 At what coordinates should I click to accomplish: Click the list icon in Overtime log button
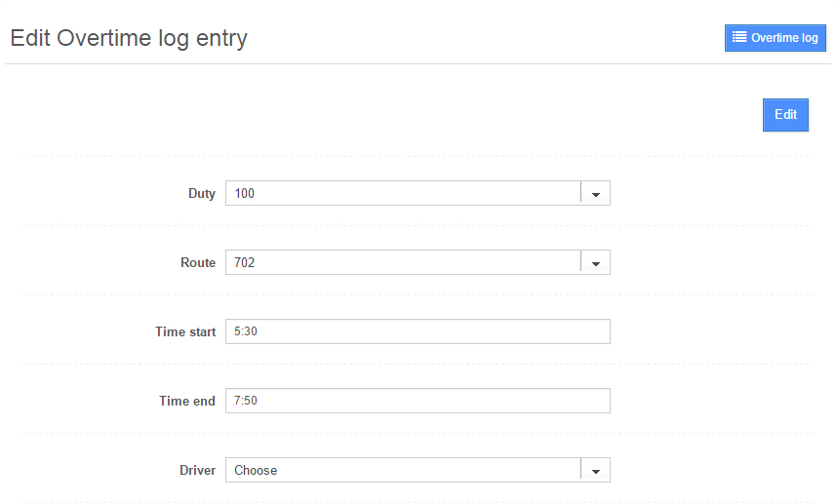(x=739, y=38)
